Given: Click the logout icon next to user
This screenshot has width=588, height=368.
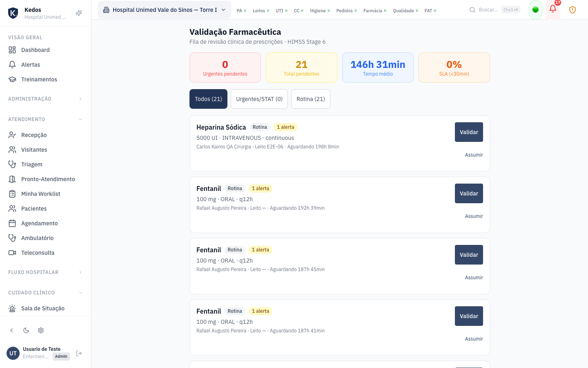Looking at the screenshot, I should click(x=79, y=353).
